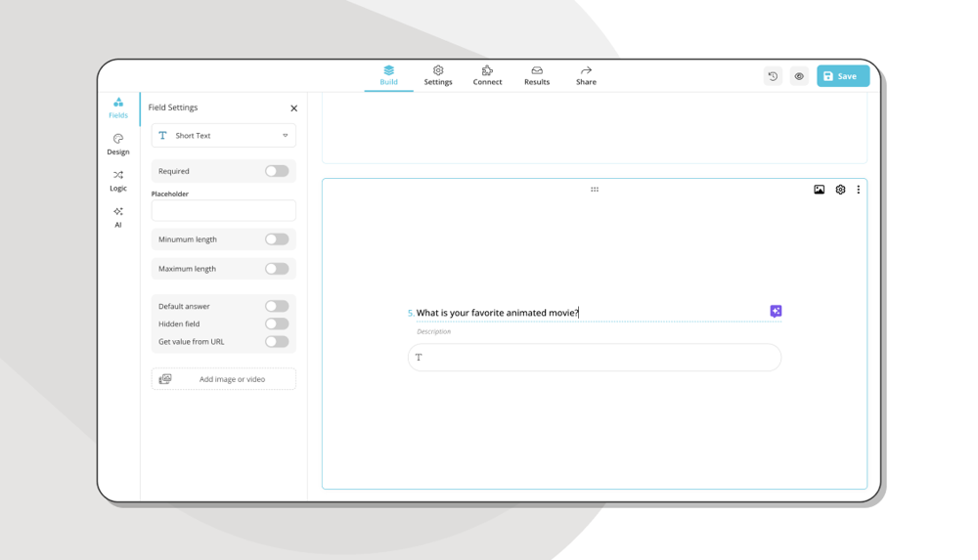Enable the Hidden field toggle
The image size is (978, 560).
[x=277, y=323]
